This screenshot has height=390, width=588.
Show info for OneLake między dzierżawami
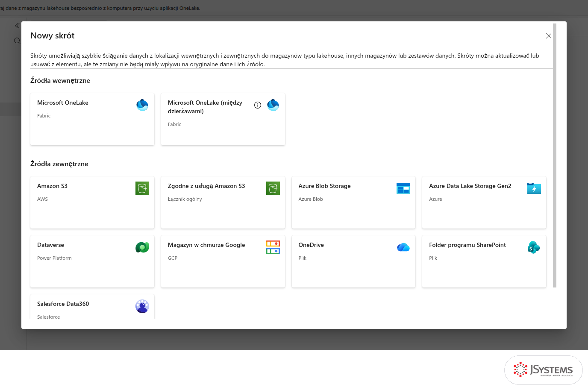258,105
